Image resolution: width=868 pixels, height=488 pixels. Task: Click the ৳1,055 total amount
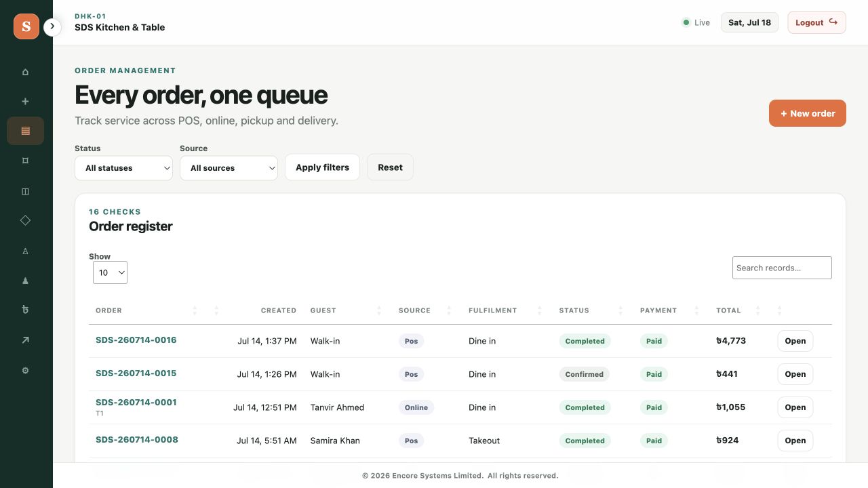point(731,407)
